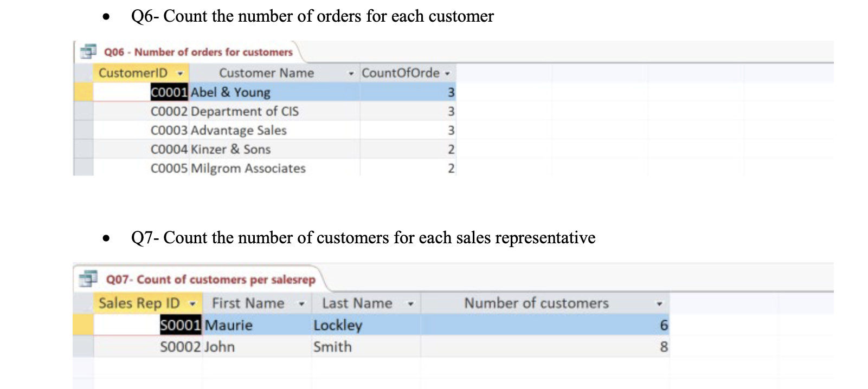The height and width of the screenshot is (389, 868).
Task: Click the Abel & Young cell
Action: point(274,92)
